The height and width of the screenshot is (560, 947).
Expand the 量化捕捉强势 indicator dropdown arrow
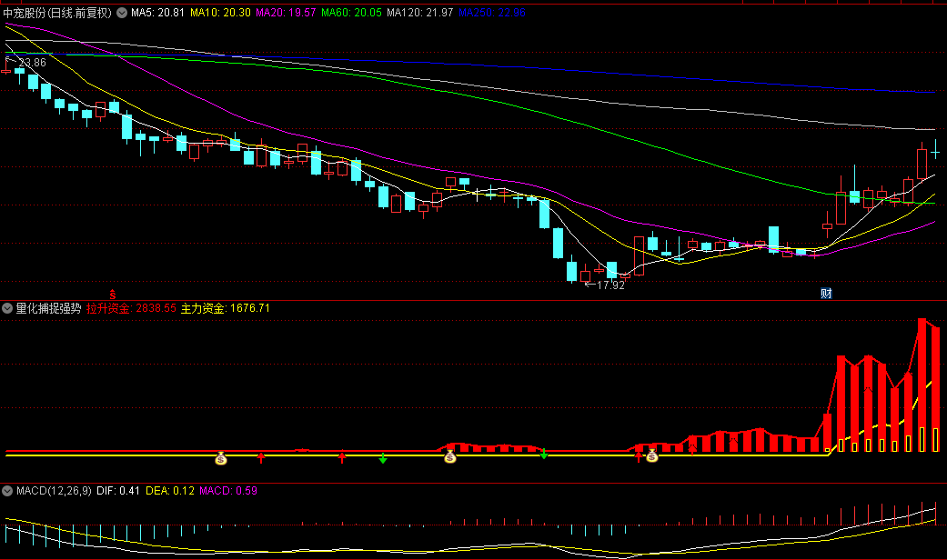tap(7, 308)
